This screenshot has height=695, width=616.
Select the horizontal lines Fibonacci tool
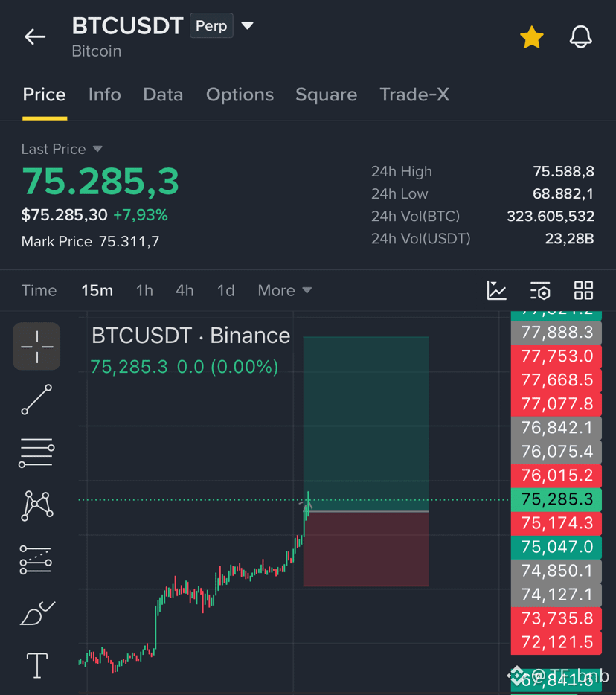tap(36, 452)
